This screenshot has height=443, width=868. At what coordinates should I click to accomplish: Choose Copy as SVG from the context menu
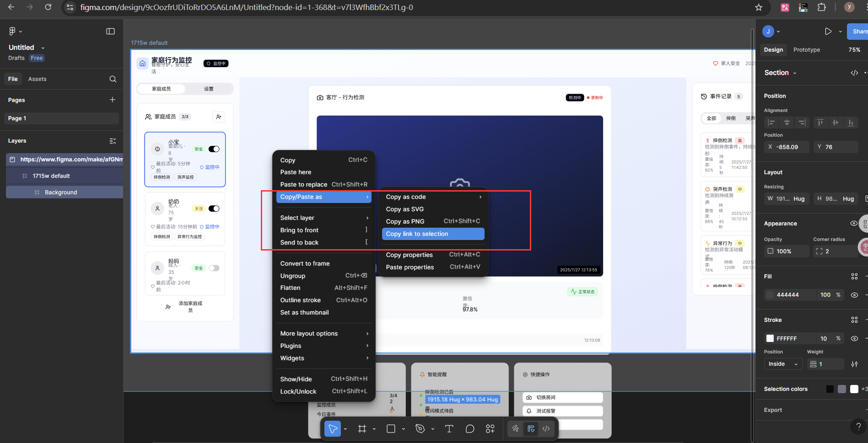pyautogui.click(x=404, y=209)
